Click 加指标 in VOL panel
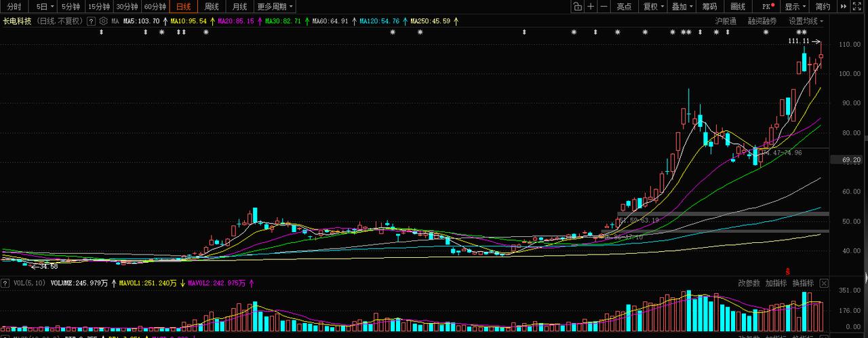Screen dimensions: 868x338 pos(776,283)
